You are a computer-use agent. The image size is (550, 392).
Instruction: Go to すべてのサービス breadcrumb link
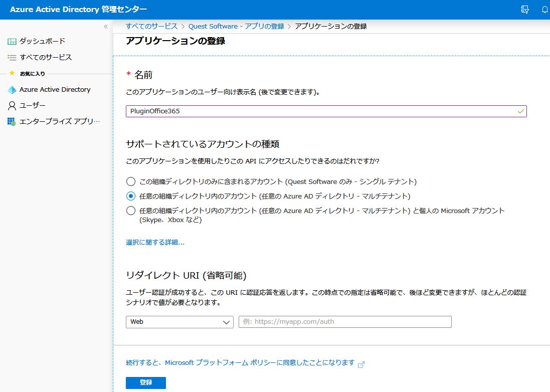click(x=152, y=26)
